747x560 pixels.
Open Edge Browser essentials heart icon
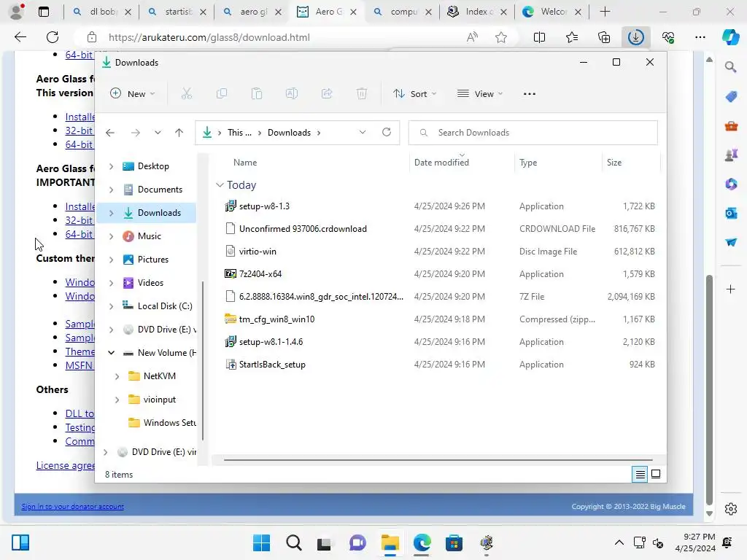[x=668, y=37]
